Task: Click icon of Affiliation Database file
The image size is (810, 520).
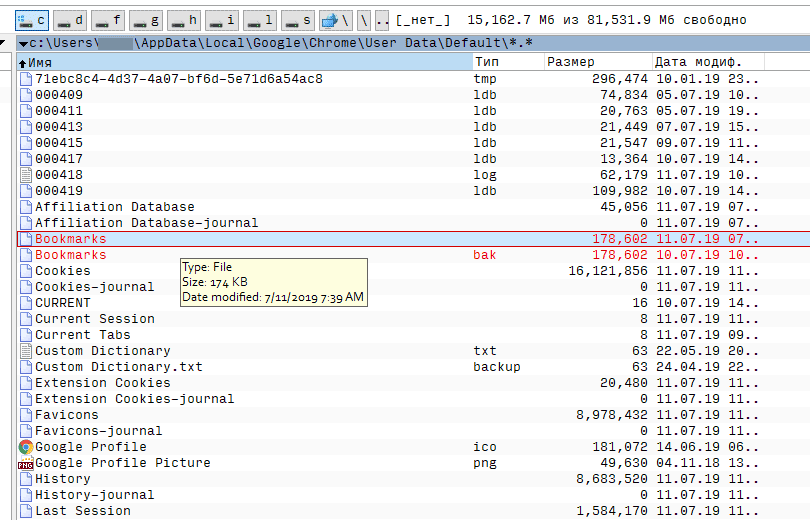Action: pos(26,207)
